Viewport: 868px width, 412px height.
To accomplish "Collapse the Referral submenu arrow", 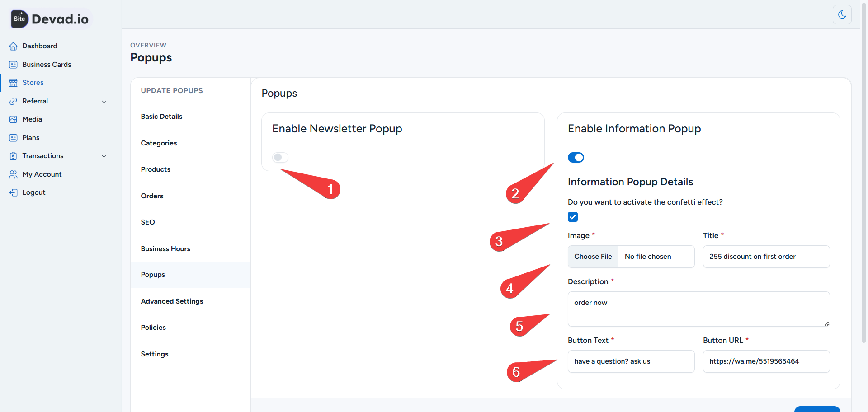I will point(104,101).
